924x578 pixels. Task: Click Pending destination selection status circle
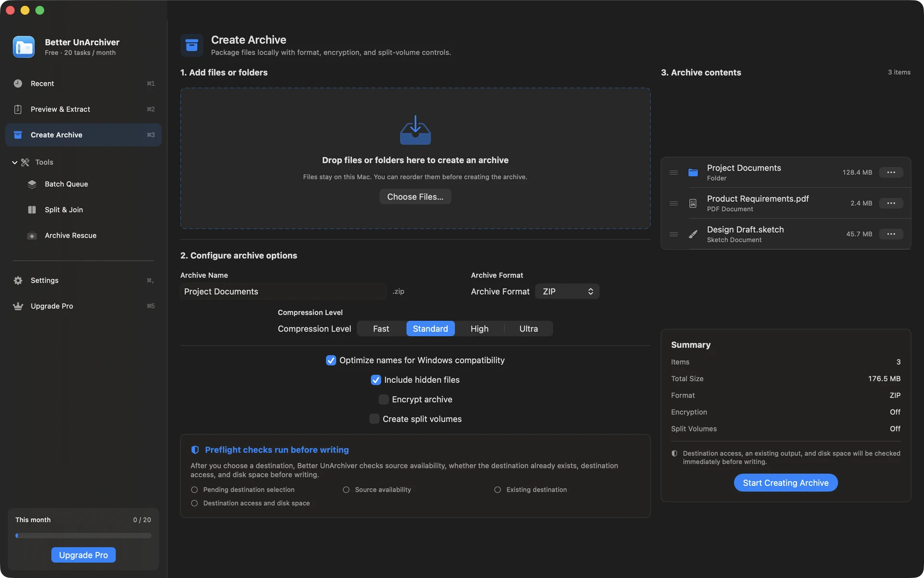[194, 490]
